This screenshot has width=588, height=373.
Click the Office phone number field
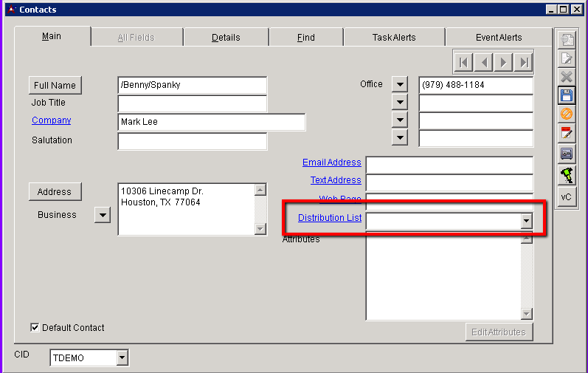point(476,85)
